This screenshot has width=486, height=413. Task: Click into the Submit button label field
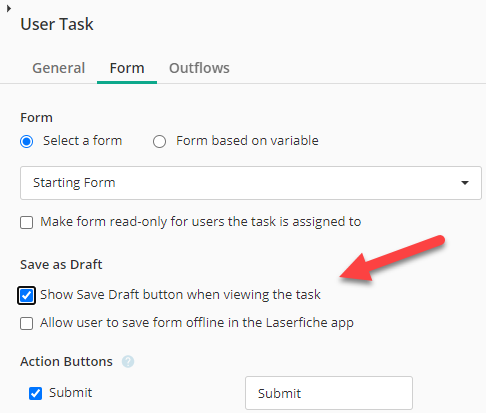pos(329,393)
